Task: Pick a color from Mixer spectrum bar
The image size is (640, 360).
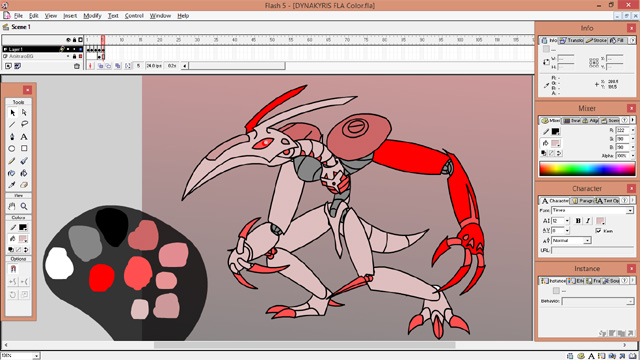Action: pos(587,169)
